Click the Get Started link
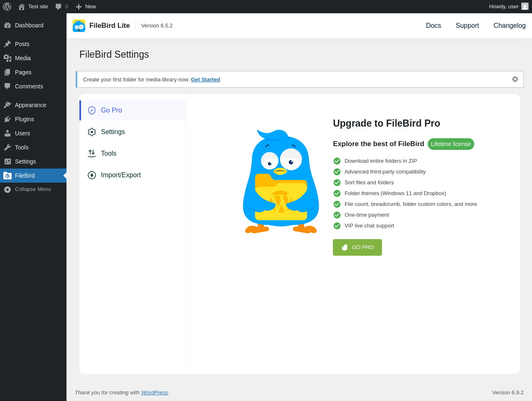This screenshot has height=401, width=532. [205, 80]
